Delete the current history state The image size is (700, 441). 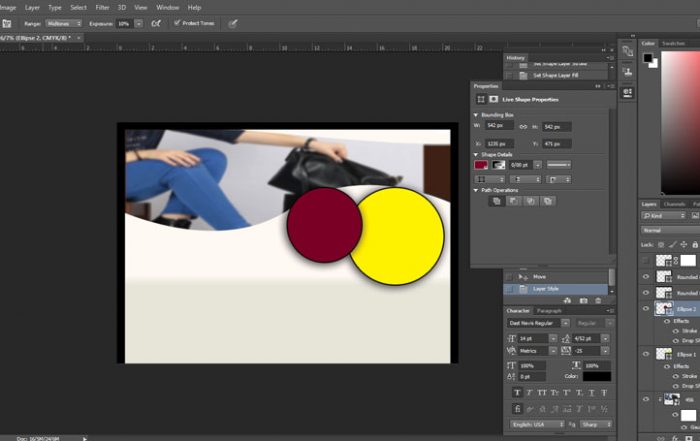(x=598, y=301)
